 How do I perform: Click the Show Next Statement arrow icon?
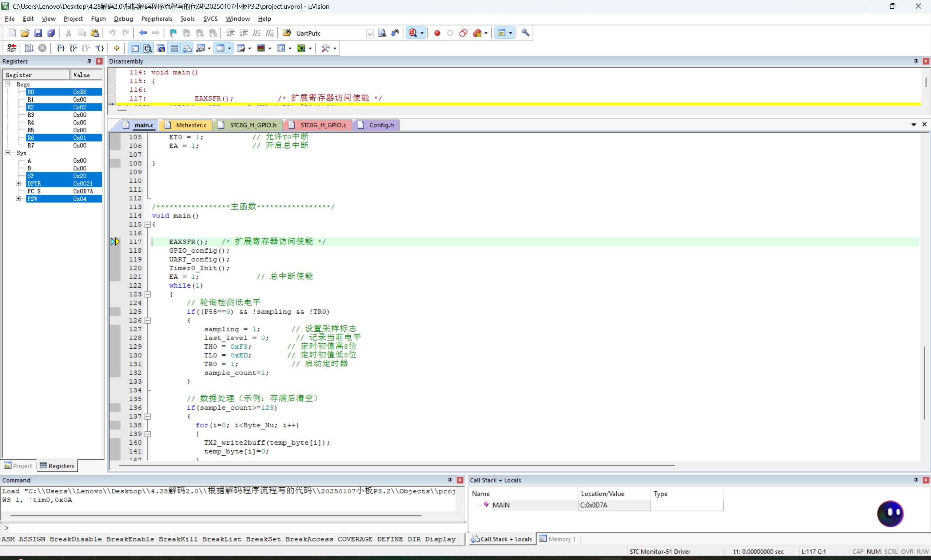pos(117,48)
